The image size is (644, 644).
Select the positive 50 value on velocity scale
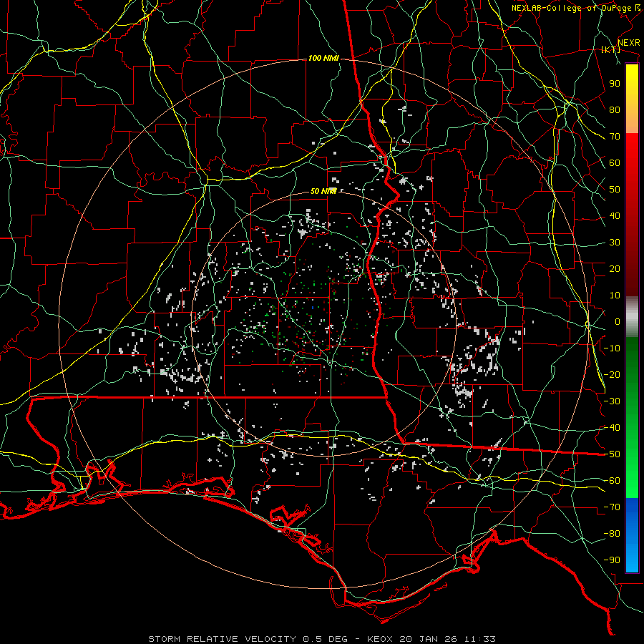tap(615, 190)
